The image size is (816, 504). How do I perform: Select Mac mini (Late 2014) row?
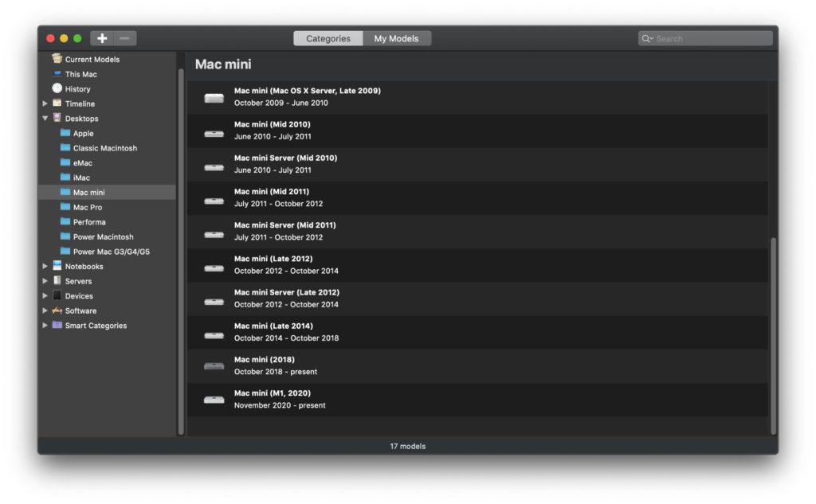pos(478,332)
